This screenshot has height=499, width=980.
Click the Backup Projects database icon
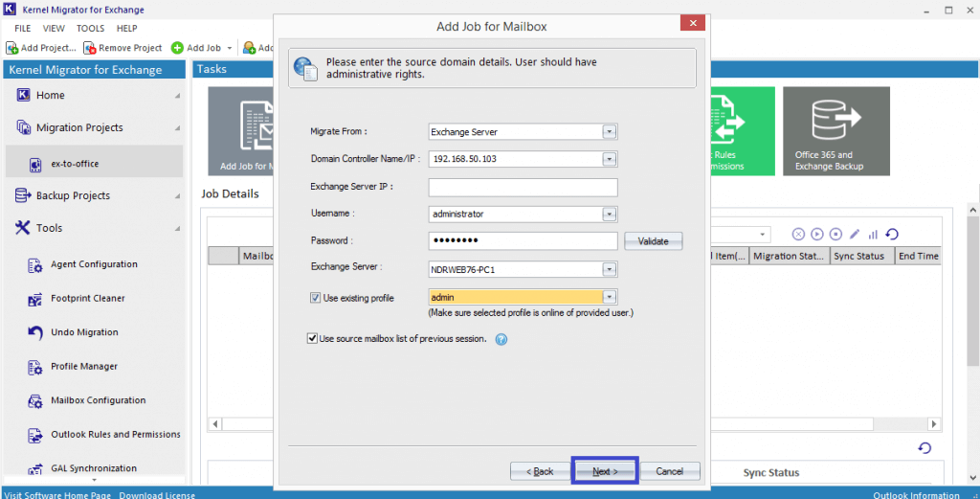(23, 195)
